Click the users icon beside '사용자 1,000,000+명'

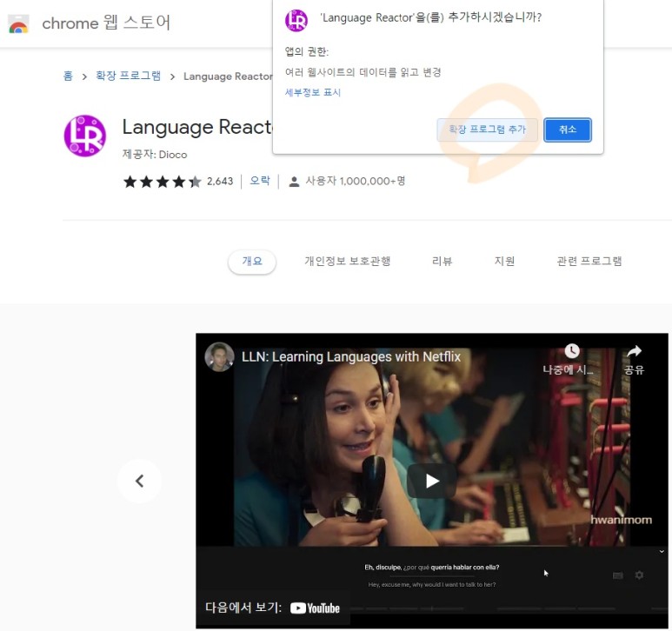coord(294,182)
